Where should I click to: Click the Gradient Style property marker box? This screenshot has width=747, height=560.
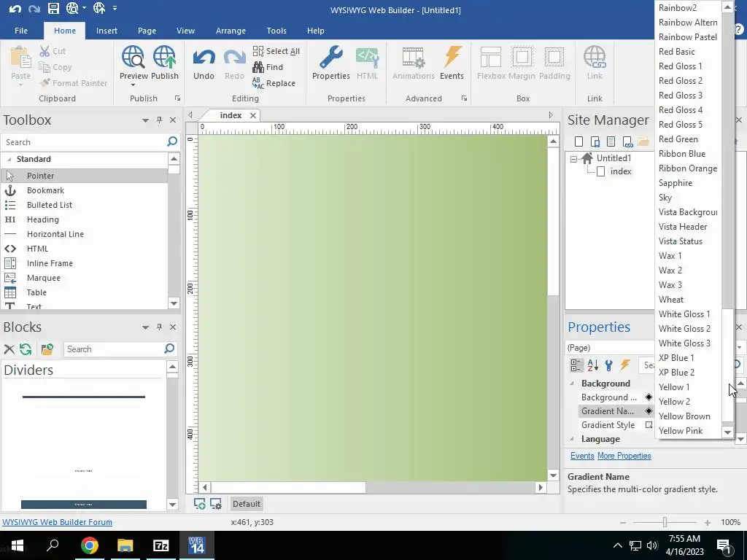click(649, 425)
